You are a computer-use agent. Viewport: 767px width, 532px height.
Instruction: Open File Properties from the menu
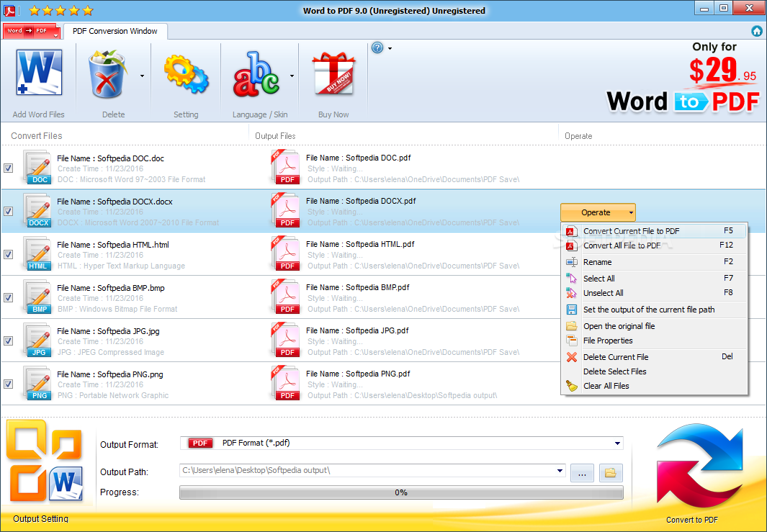pyautogui.click(x=655, y=341)
